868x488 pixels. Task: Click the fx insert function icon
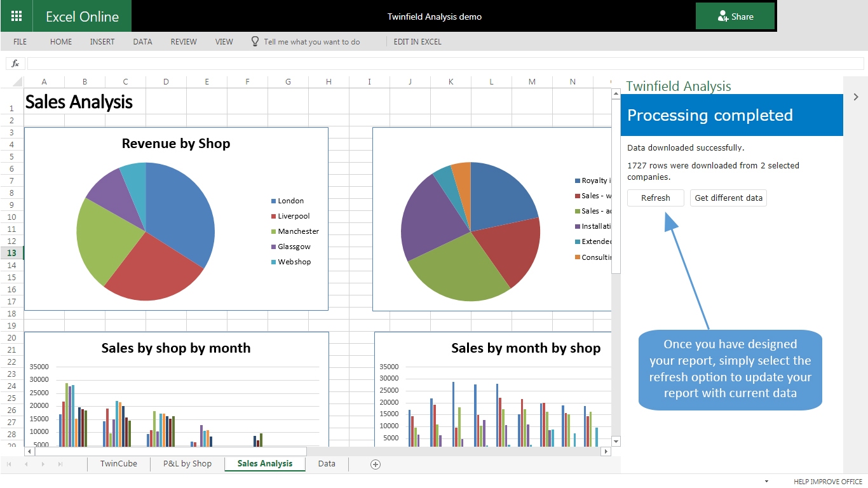click(x=15, y=64)
